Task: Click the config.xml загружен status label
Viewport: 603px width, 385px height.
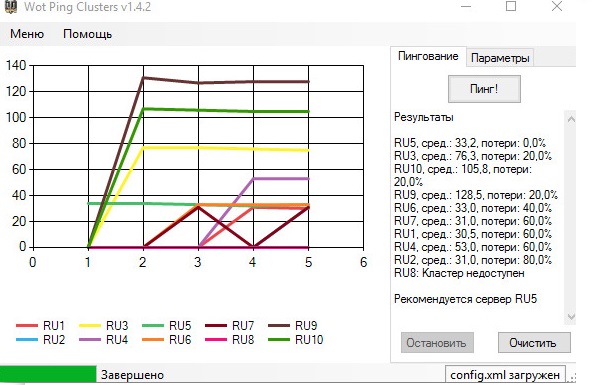Action: (505, 375)
